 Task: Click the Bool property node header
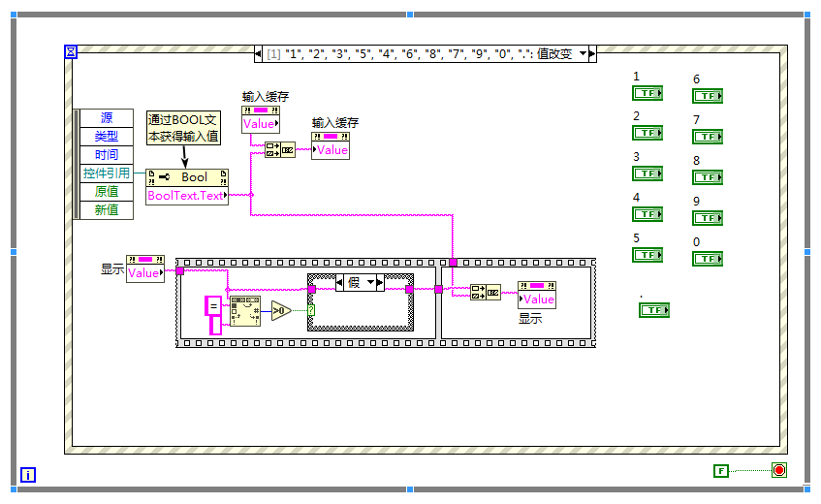click(x=187, y=177)
